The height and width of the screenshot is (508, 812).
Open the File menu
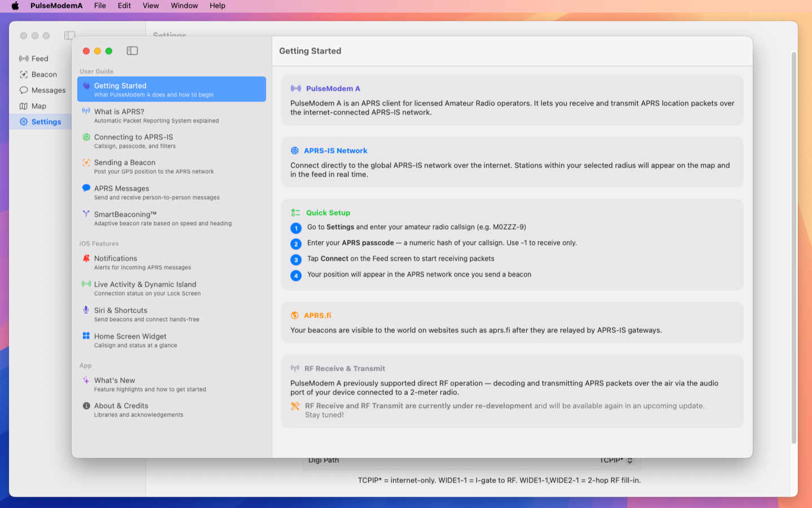[x=100, y=6]
